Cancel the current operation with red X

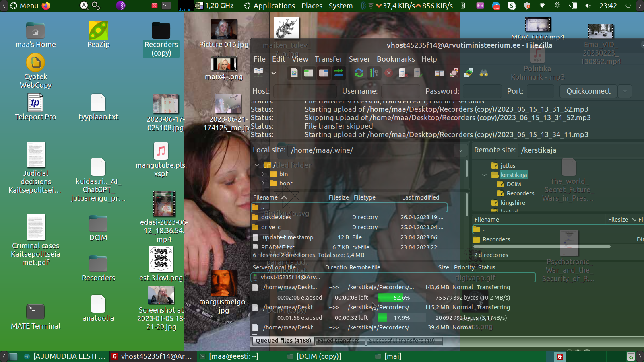388,73
